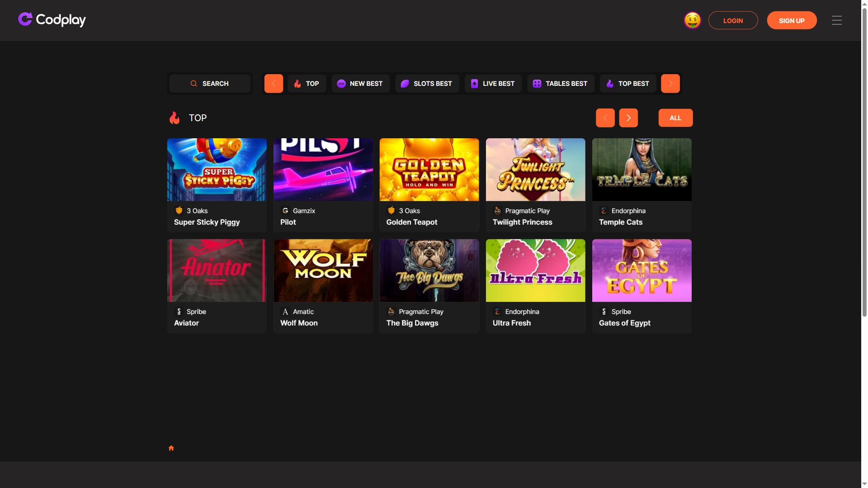Click the Amatic icon on Wolf Moon
868x488 pixels.
[x=285, y=311]
